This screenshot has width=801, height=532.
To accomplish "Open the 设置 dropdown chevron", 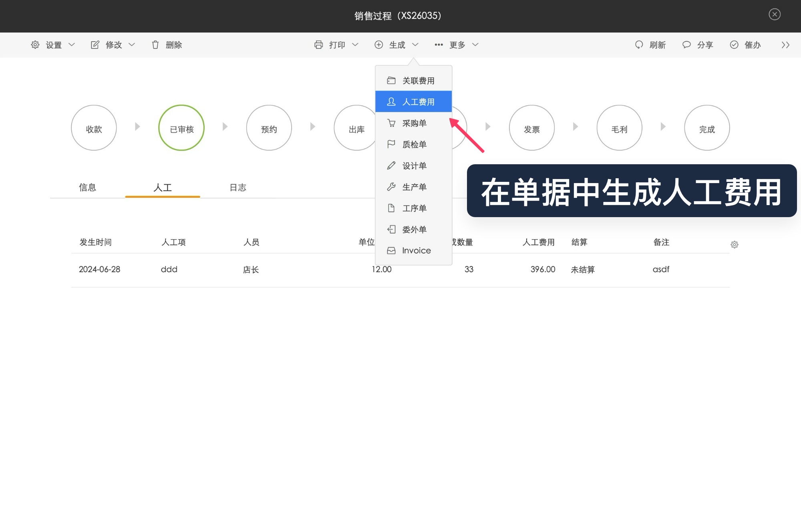I will click(72, 45).
